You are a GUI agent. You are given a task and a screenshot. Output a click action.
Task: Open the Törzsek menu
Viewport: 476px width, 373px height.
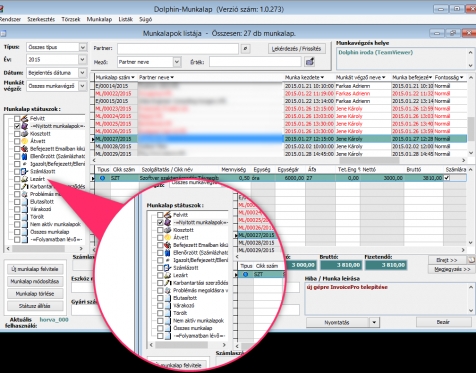coord(71,19)
